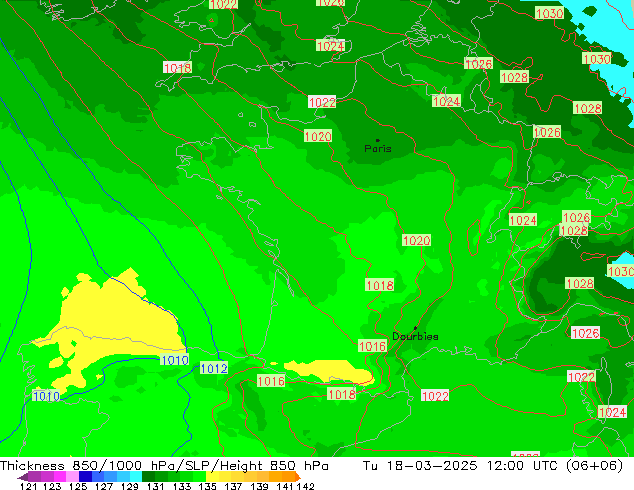
Task: Click the legend value 123
Action: point(52,486)
